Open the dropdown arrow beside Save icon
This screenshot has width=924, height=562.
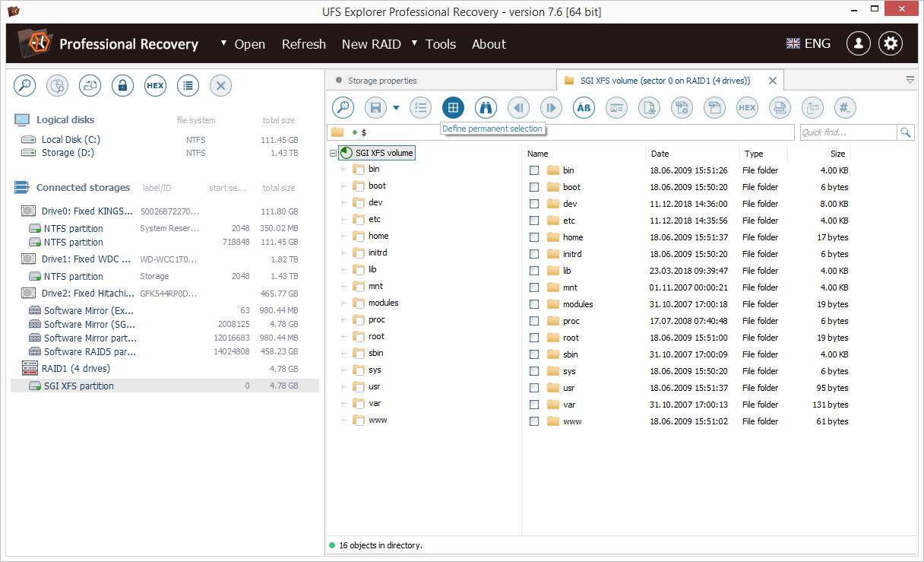(x=396, y=108)
